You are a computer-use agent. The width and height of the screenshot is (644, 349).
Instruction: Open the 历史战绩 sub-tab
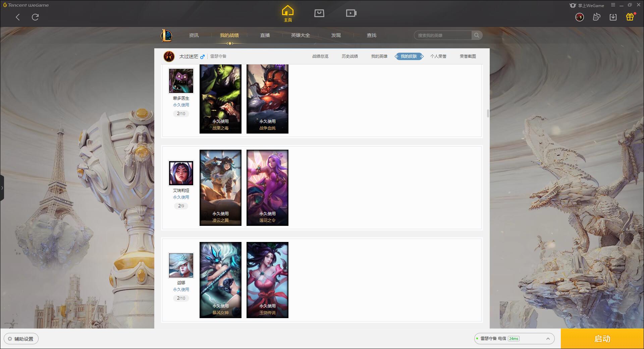[350, 56]
